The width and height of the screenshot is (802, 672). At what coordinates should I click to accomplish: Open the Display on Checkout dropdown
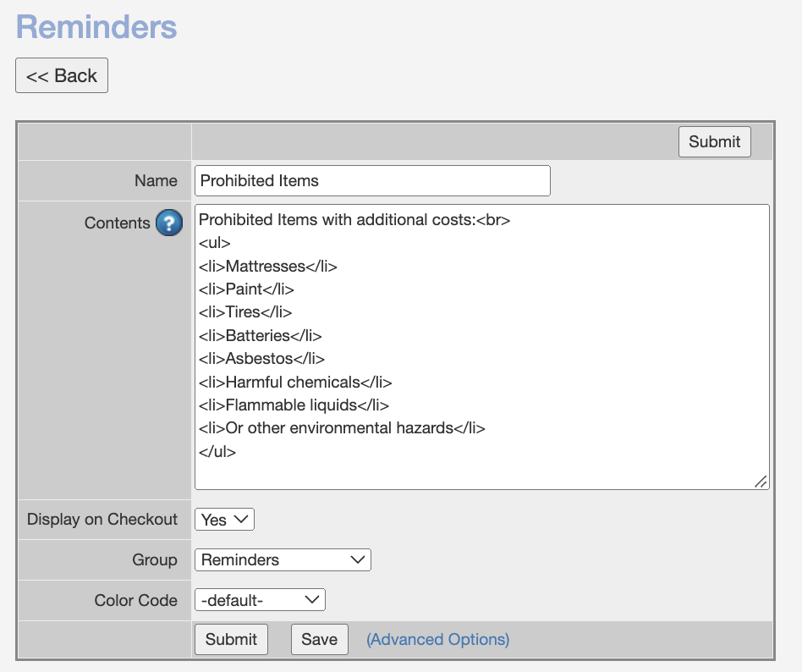click(x=224, y=520)
